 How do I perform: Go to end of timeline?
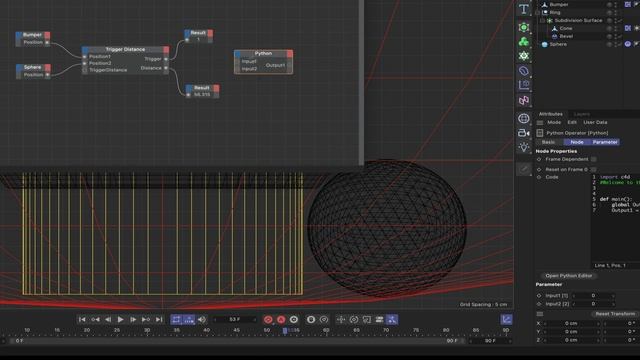pyautogui.click(x=159, y=320)
